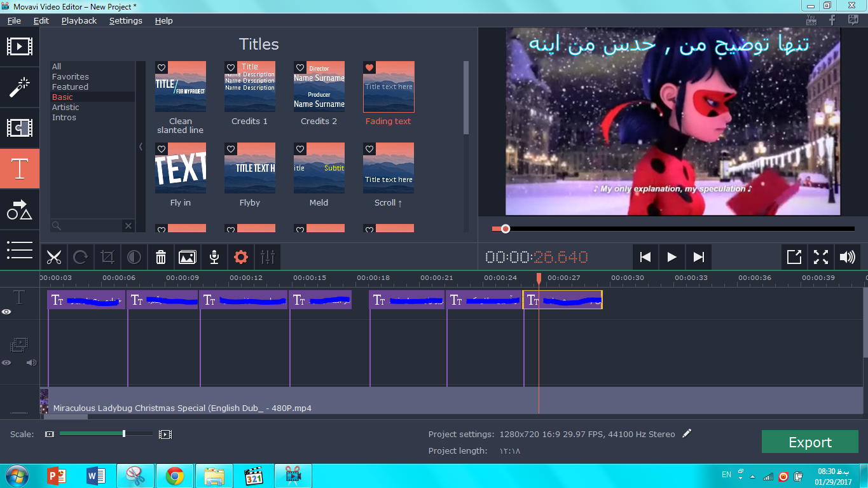Open the Edit menu

(41, 20)
